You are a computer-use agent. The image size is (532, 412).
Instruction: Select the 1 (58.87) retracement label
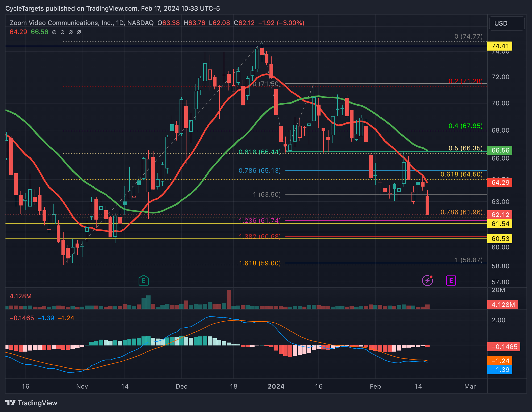[x=468, y=260]
